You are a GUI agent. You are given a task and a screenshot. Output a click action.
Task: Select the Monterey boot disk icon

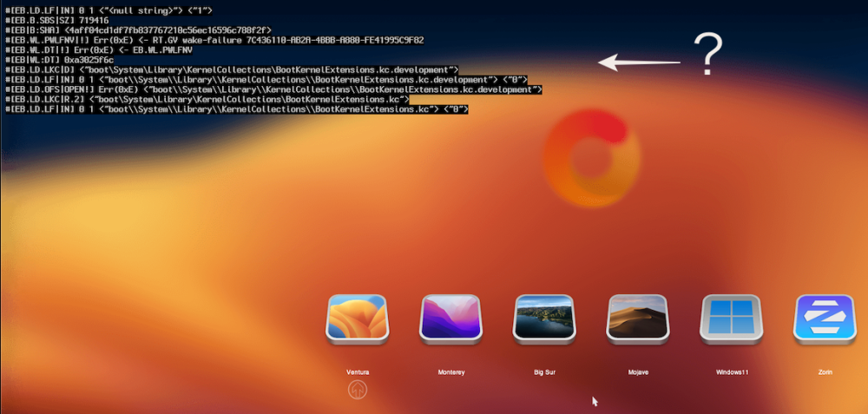tap(451, 319)
